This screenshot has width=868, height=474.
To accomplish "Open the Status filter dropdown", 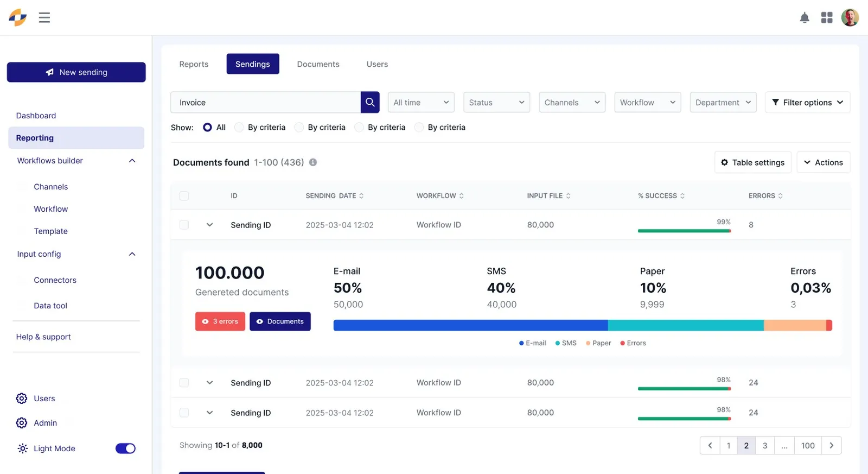I will click(x=496, y=102).
